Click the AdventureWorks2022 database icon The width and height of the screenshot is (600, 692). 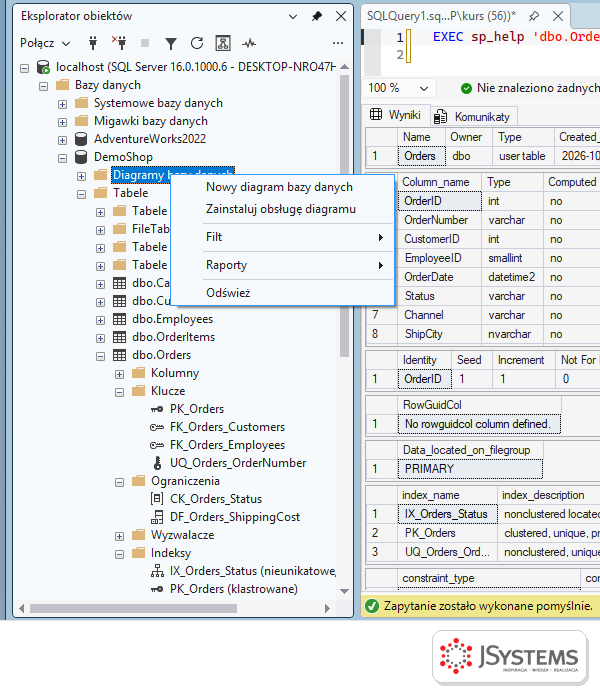point(81,139)
